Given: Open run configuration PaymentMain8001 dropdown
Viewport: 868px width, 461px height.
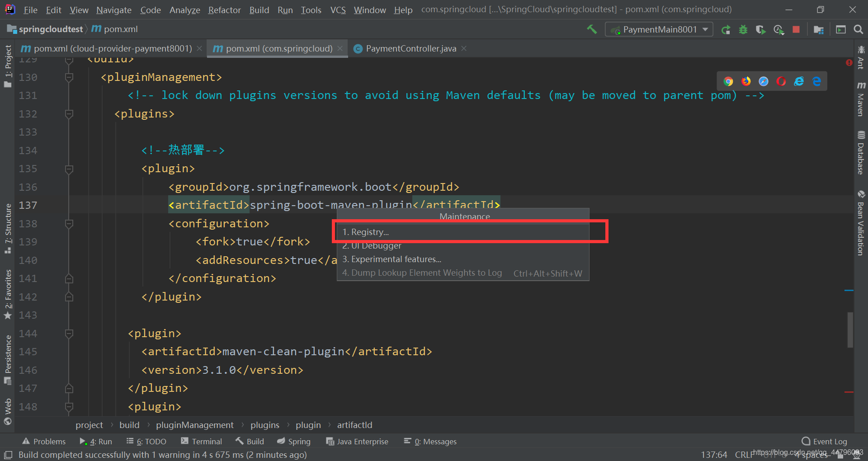Looking at the screenshot, I should pos(659,29).
